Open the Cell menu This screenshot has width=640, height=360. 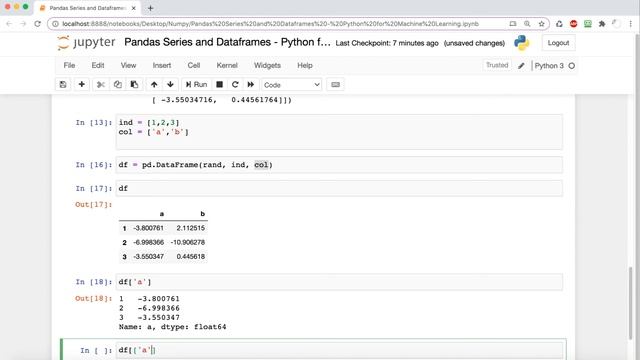tap(193, 65)
